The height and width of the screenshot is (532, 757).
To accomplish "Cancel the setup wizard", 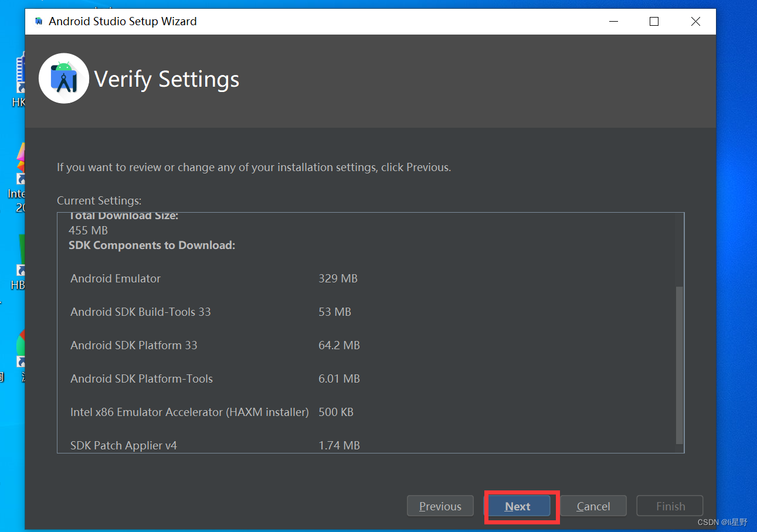I will pyautogui.click(x=593, y=506).
